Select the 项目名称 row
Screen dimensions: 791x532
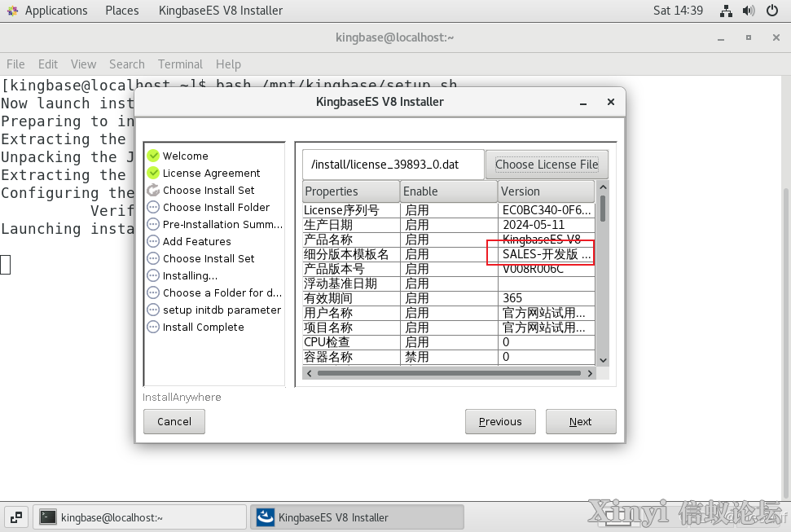coord(449,327)
